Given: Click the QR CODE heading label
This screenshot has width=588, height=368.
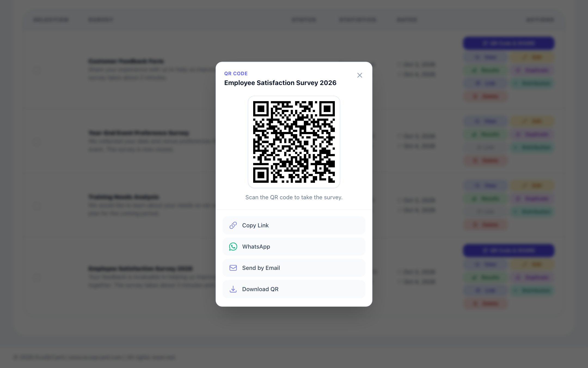Looking at the screenshot, I should click(x=236, y=74).
